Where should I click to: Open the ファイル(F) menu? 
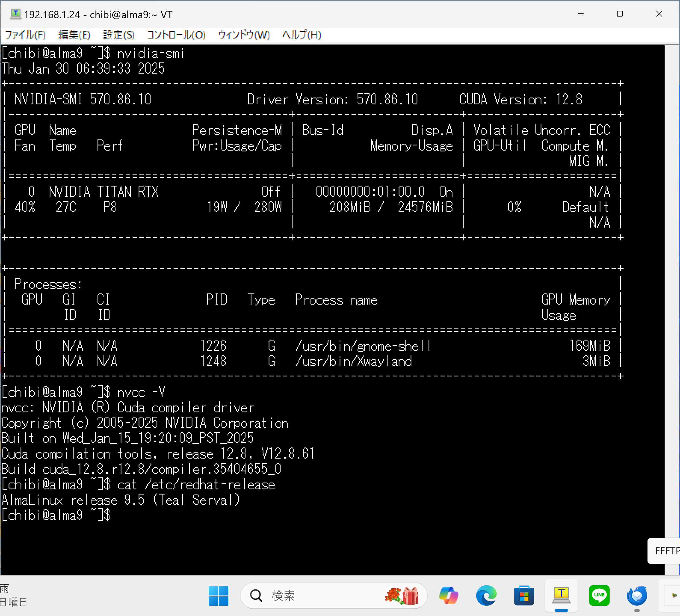[x=26, y=35]
